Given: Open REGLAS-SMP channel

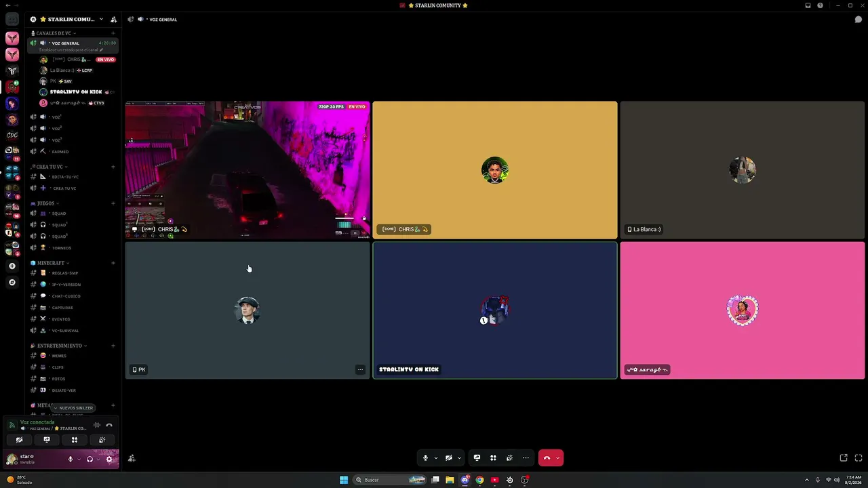Looking at the screenshot, I should tap(73, 273).
